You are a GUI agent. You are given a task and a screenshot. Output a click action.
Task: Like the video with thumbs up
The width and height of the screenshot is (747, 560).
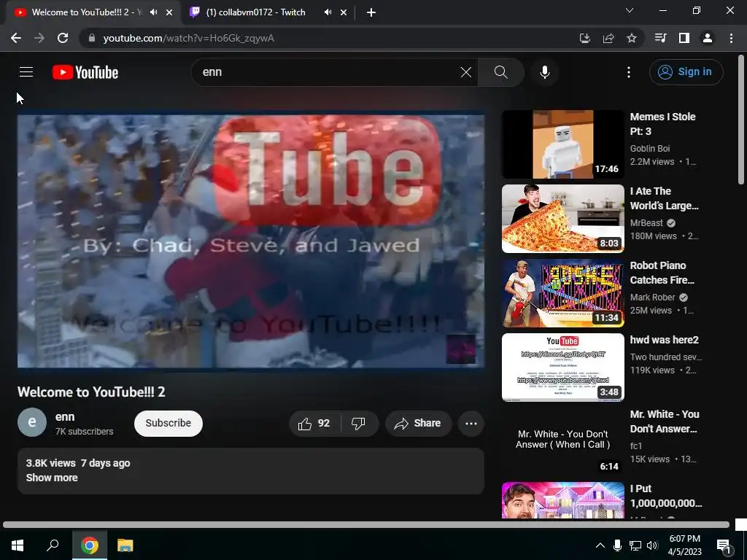pos(314,424)
